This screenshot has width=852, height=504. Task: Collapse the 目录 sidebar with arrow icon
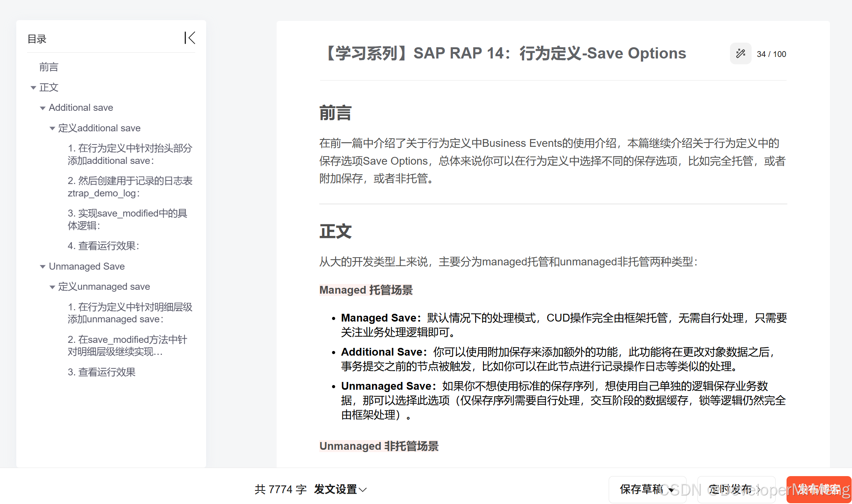tap(189, 38)
